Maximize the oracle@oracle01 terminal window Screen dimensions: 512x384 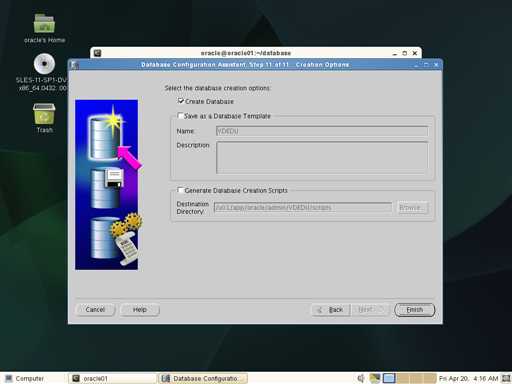tap(405, 53)
